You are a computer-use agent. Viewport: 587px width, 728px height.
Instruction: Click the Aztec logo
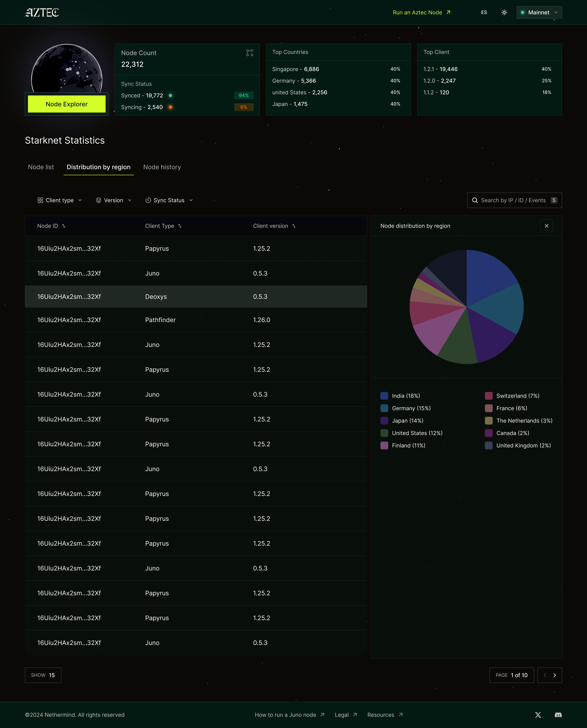tap(42, 12)
